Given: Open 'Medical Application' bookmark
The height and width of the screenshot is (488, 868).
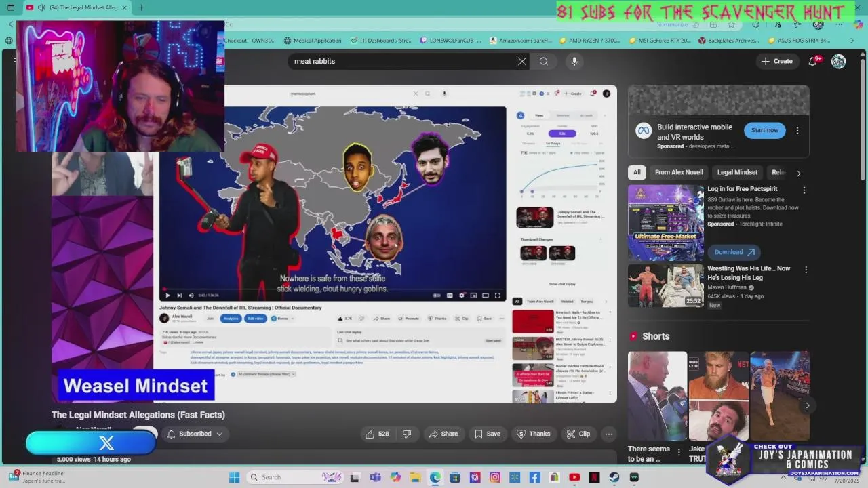Looking at the screenshot, I should (313, 41).
